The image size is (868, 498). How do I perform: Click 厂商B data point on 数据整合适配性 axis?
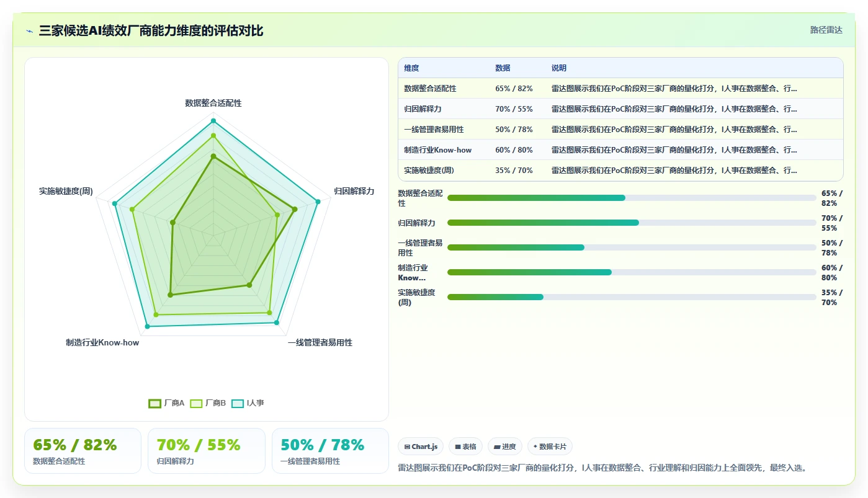[x=213, y=135]
